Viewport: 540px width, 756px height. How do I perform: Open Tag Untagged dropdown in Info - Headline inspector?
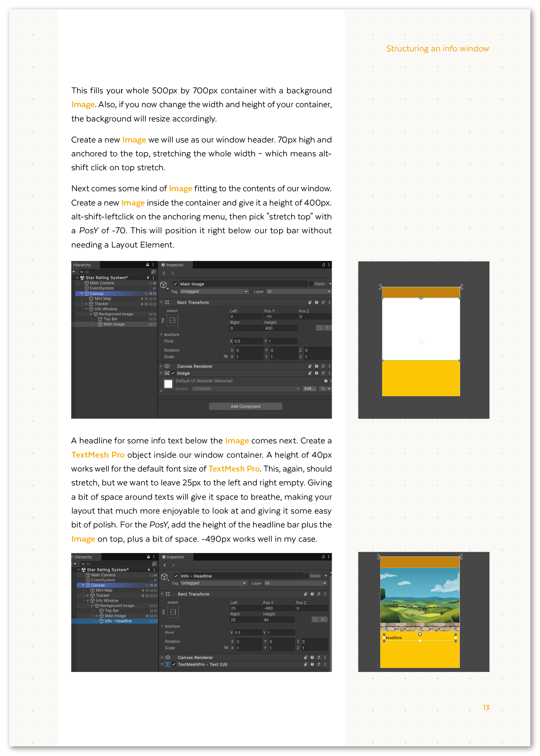pos(214,583)
